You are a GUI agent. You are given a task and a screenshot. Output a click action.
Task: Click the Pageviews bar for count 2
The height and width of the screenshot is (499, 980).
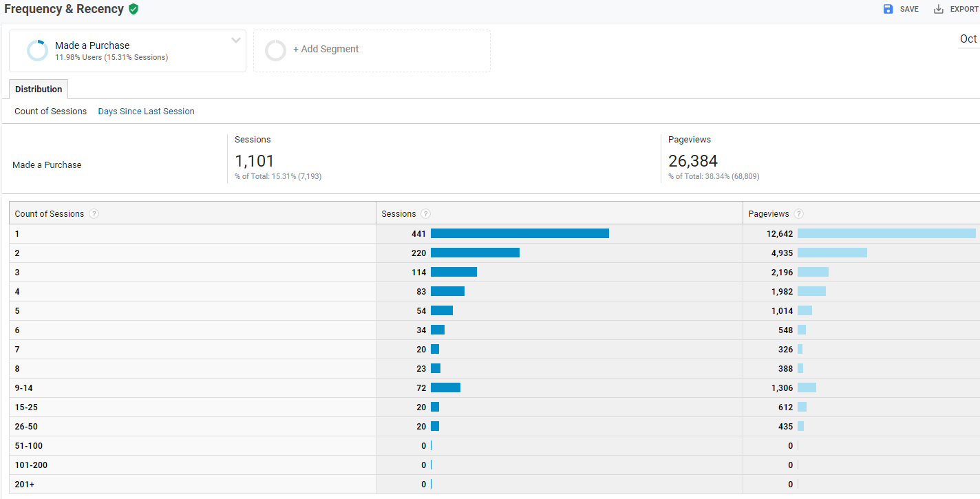(832, 253)
